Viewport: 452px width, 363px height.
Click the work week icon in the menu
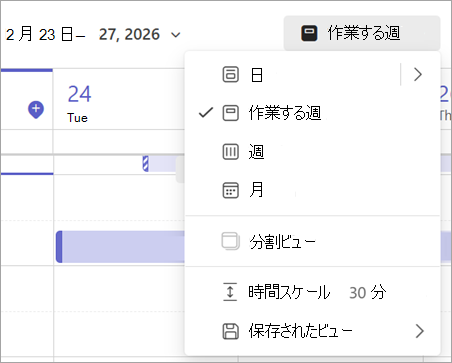pos(230,113)
